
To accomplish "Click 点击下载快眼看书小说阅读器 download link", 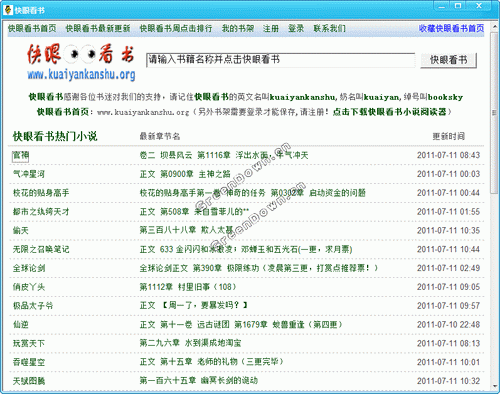I will (x=390, y=112).
